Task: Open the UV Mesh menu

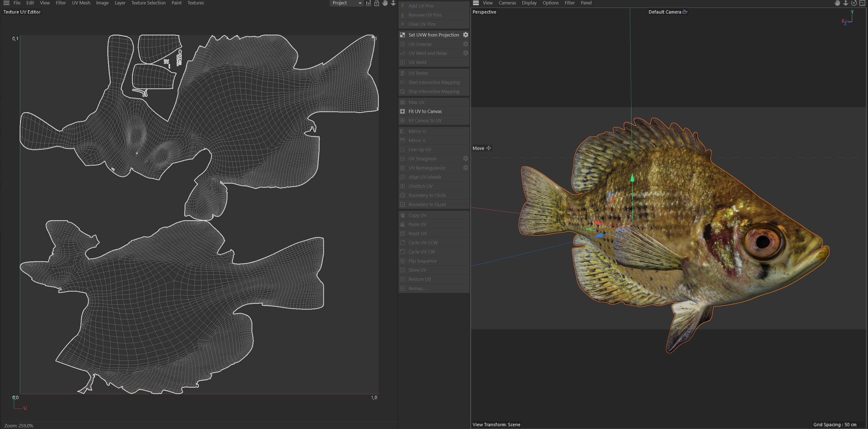Action: pos(81,3)
